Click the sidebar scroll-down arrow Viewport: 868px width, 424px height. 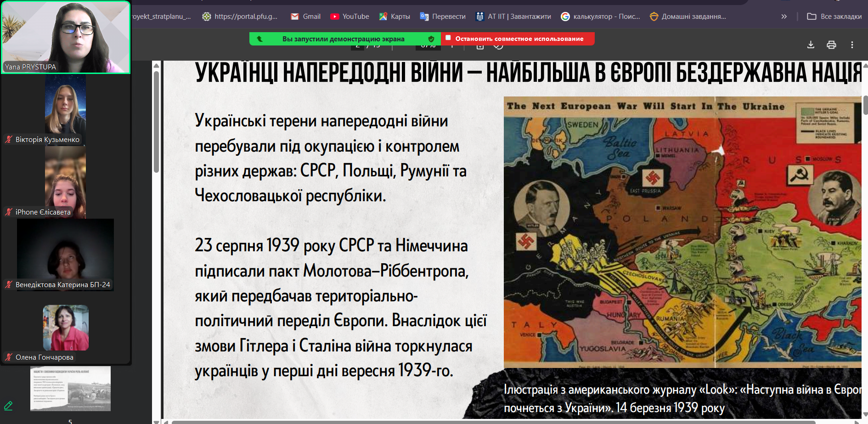pos(156,421)
